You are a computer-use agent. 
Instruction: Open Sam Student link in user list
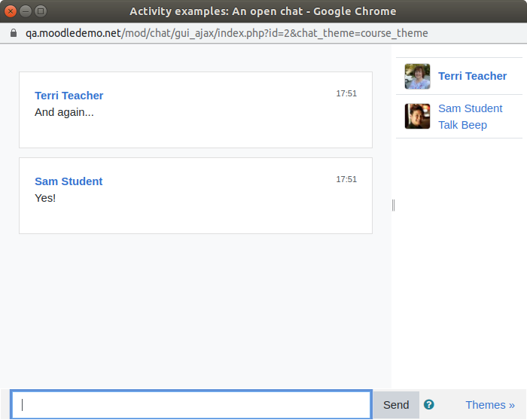[x=471, y=108]
